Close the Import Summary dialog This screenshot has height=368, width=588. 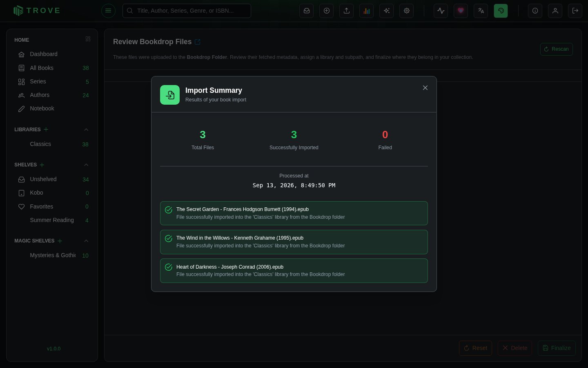pos(425,88)
